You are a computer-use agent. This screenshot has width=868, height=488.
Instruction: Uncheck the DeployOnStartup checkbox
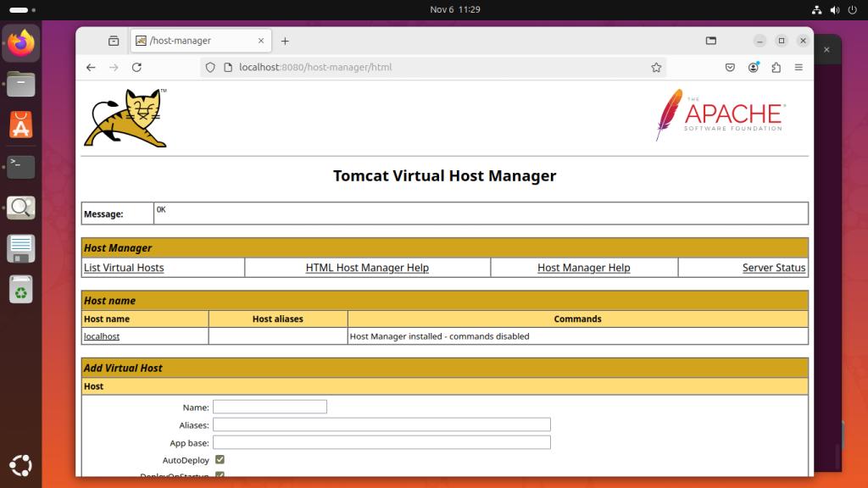click(x=219, y=477)
